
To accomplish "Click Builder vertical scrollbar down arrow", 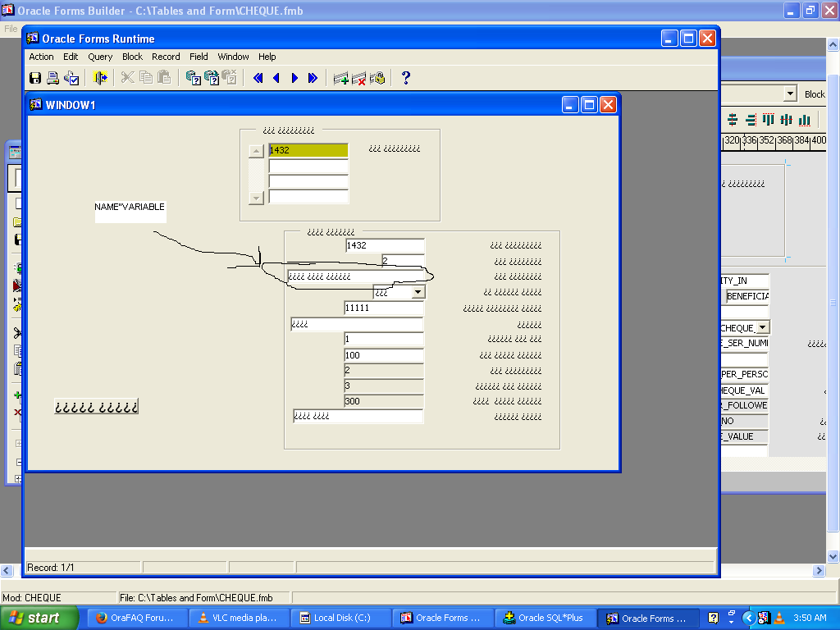I will click(833, 557).
